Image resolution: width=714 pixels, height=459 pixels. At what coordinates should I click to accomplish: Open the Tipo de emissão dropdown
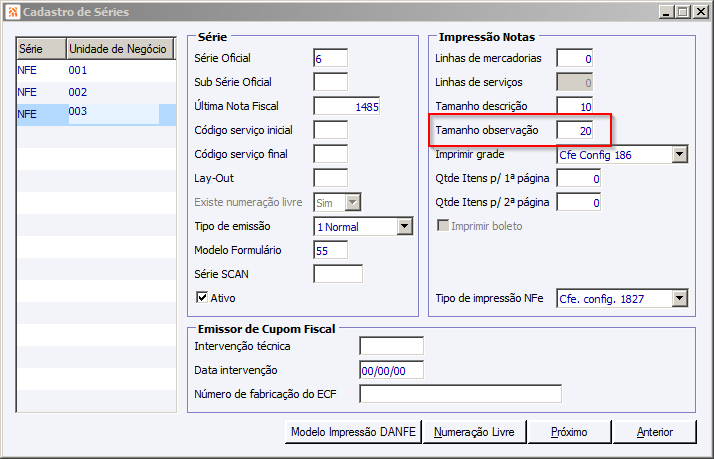pos(404,226)
